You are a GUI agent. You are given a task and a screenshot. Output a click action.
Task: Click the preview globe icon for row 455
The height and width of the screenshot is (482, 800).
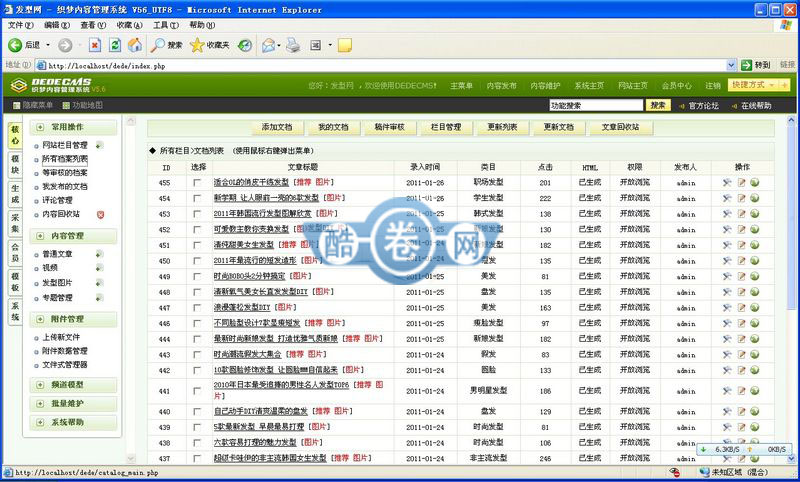tap(755, 183)
